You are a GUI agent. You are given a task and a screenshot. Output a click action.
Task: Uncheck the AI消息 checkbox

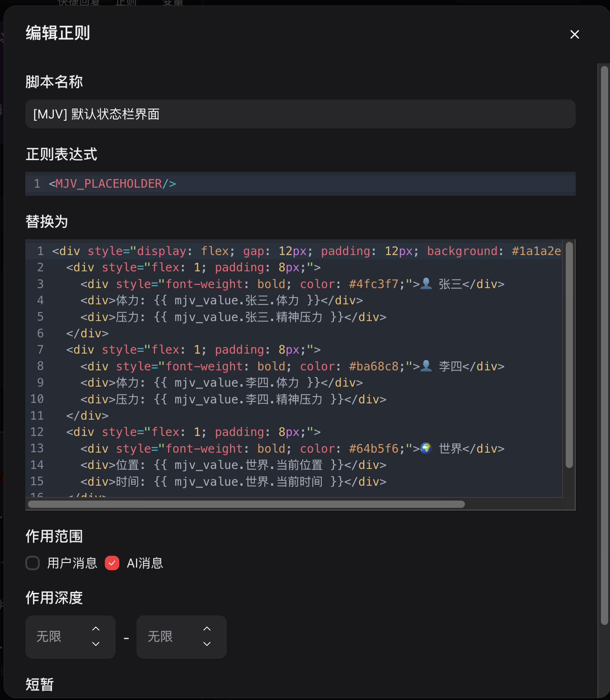tap(112, 563)
